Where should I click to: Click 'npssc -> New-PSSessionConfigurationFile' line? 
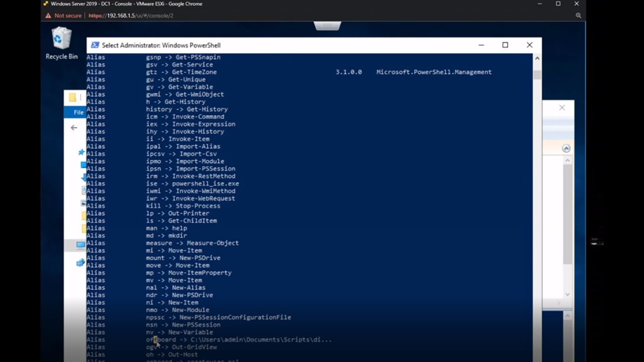[x=218, y=317]
